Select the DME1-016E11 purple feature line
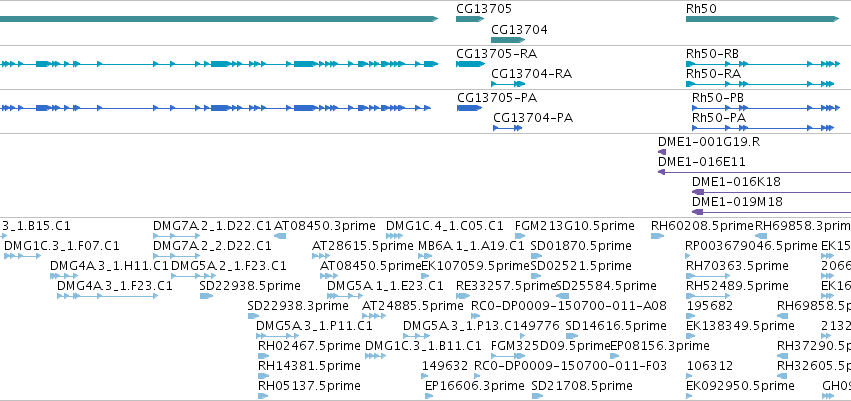 click(754, 172)
